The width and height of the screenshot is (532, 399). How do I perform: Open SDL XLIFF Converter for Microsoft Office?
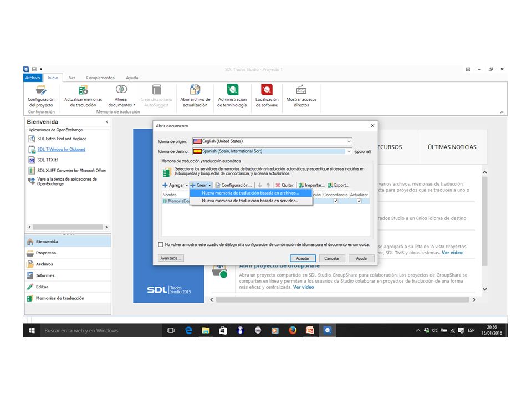tap(71, 170)
